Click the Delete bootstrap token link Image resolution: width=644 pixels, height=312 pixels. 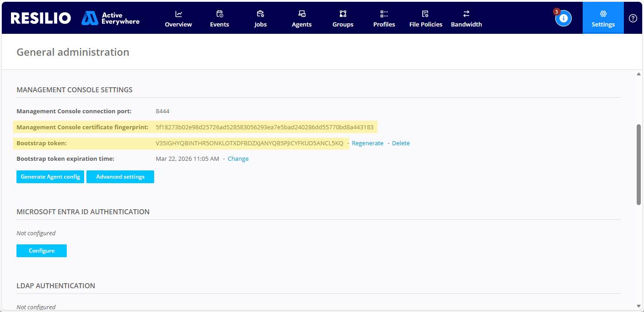pos(401,143)
